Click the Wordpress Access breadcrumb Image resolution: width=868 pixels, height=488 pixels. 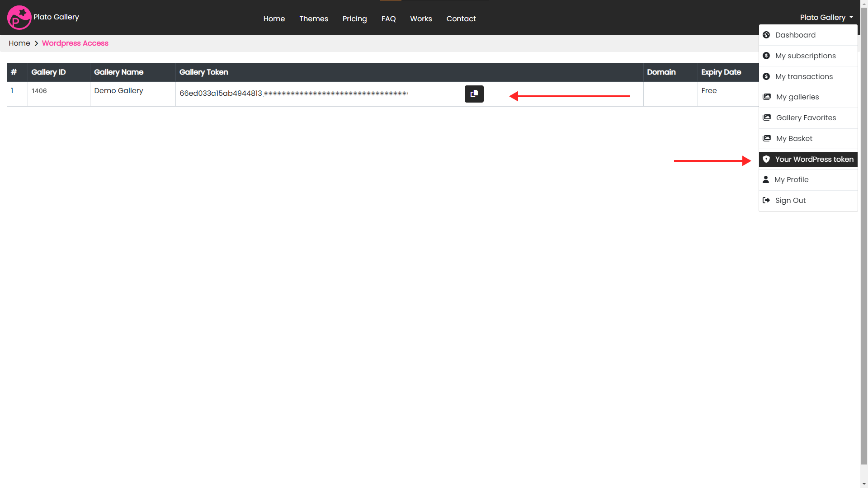(75, 43)
